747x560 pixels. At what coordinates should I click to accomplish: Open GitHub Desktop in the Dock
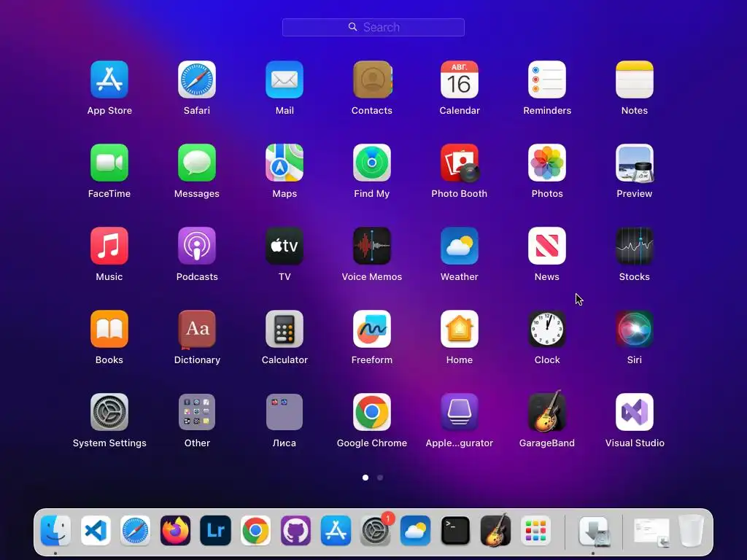(x=295, y=531)
